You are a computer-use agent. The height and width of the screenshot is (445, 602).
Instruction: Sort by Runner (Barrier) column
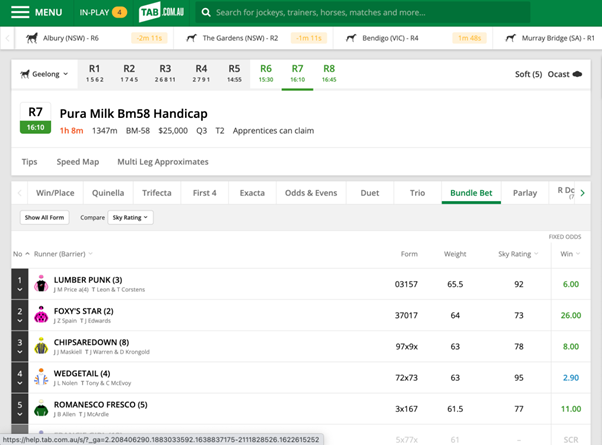point(63,254)
